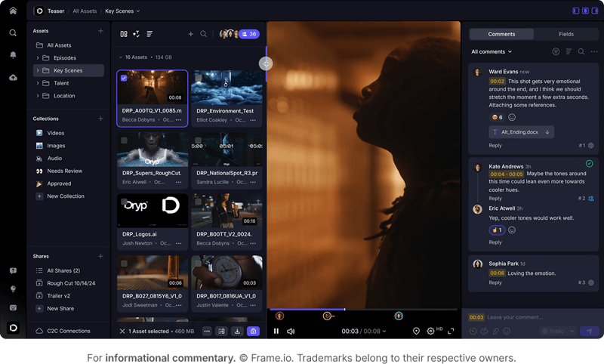Image resolution: width=604 pixels, height=364 pixels.
Task: Search comments with the magnifier
Action: click(581, 51)
